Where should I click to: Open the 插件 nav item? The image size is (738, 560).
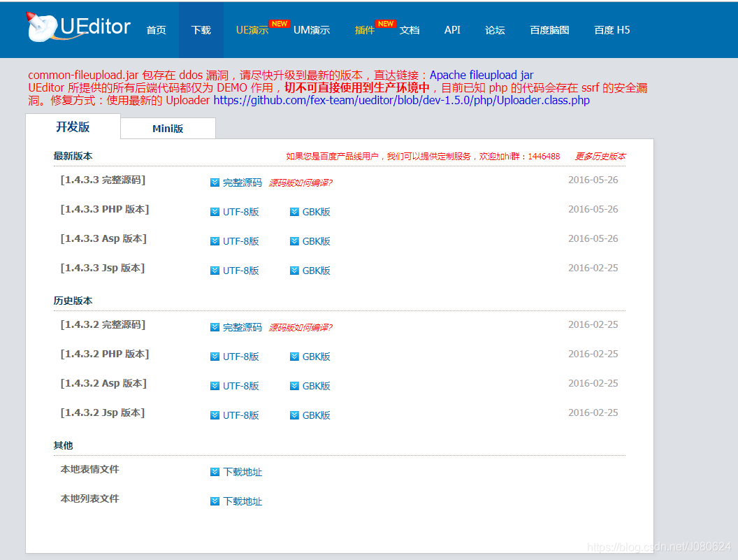coord(365,30)
